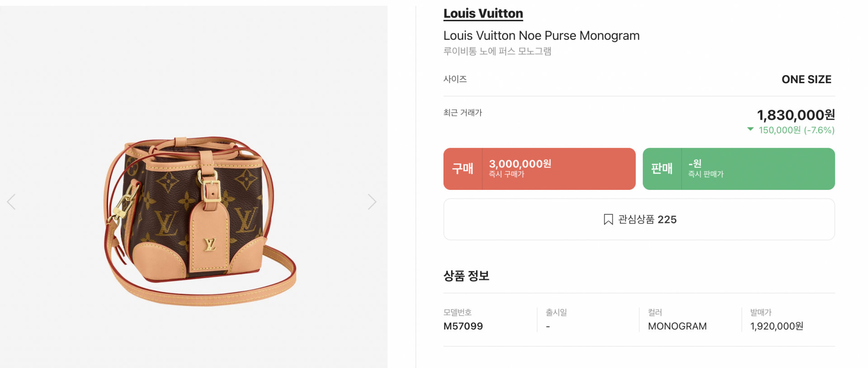Click the MONOGRAM color value
Image resolution: width=868 pixels, height=368 pixels.
(x=677, y=326)
